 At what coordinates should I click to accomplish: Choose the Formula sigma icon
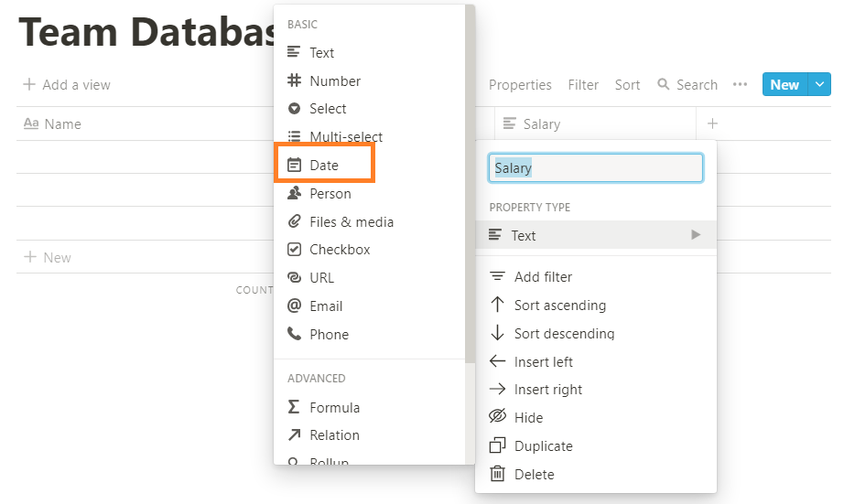coord(293,407)
